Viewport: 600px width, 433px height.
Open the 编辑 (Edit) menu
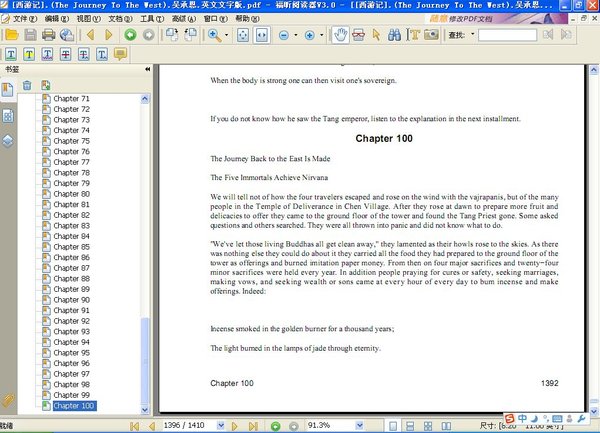tap(57, 19)
